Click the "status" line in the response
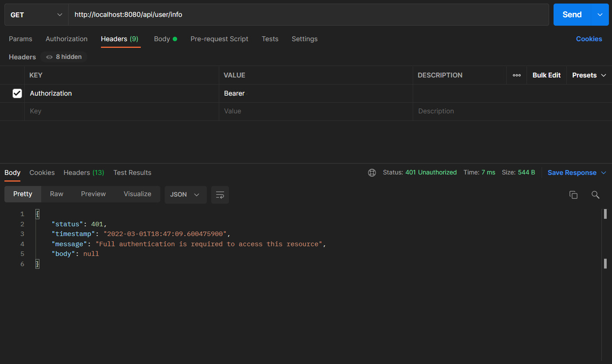Viewport: 612px width, 364px height. pyautogui.click(x=79, y=224)
